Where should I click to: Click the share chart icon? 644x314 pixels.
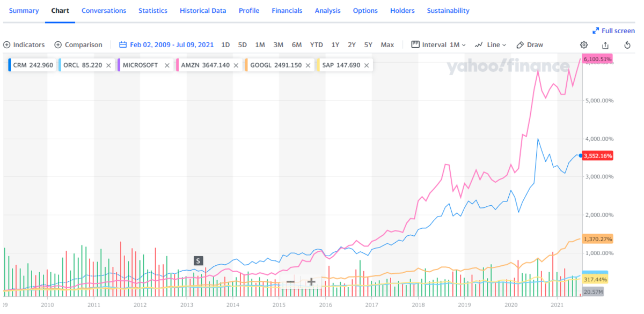coord(605,45)
